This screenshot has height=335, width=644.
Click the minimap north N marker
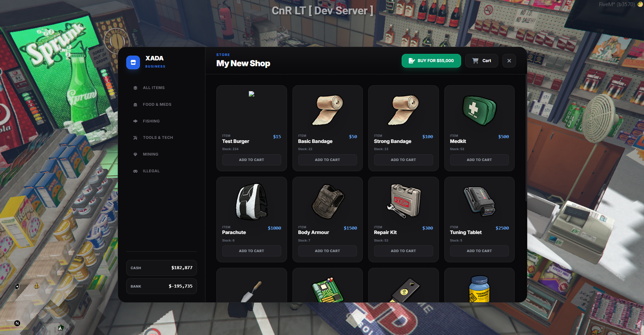click(x=17, y=323)
